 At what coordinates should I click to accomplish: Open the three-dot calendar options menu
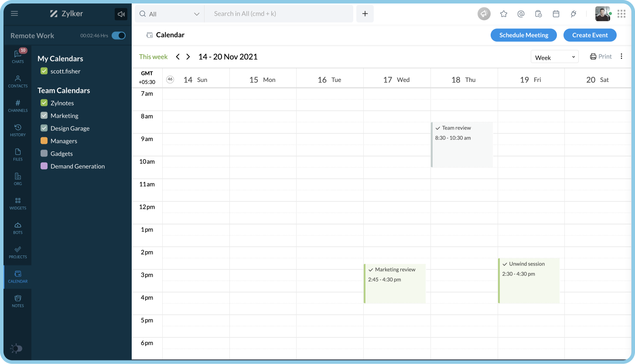tap(621, 56)
